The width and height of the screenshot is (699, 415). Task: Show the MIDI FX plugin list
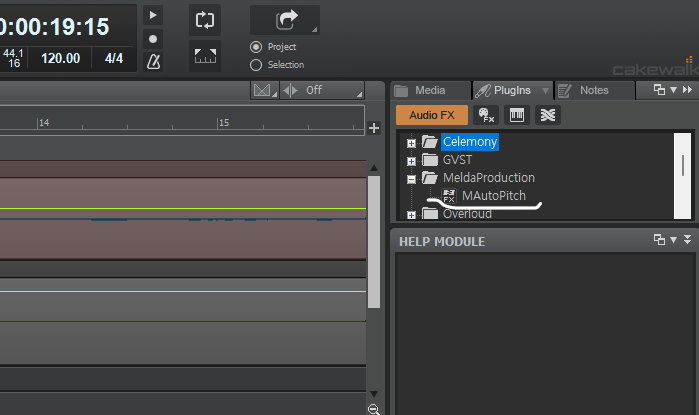[x=486, y=115]
